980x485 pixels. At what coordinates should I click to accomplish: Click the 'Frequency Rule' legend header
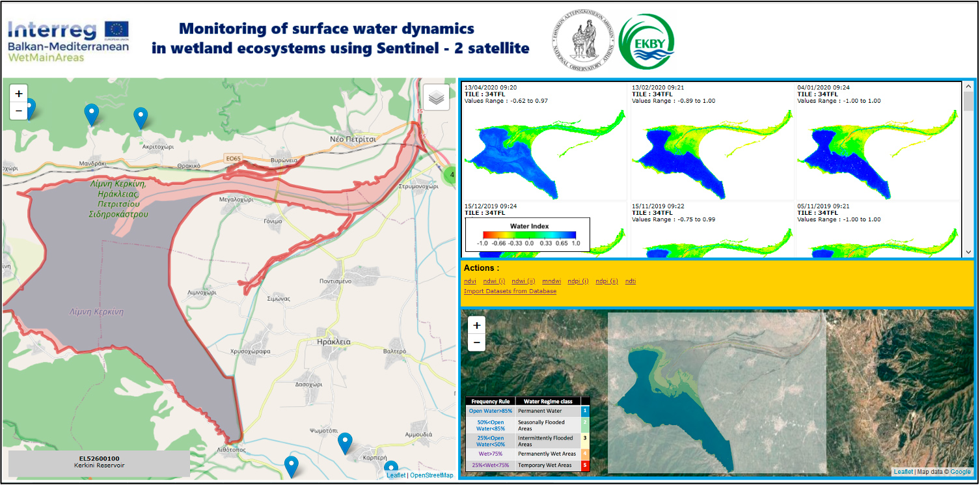pyautogui.click(x=491, y=401)
